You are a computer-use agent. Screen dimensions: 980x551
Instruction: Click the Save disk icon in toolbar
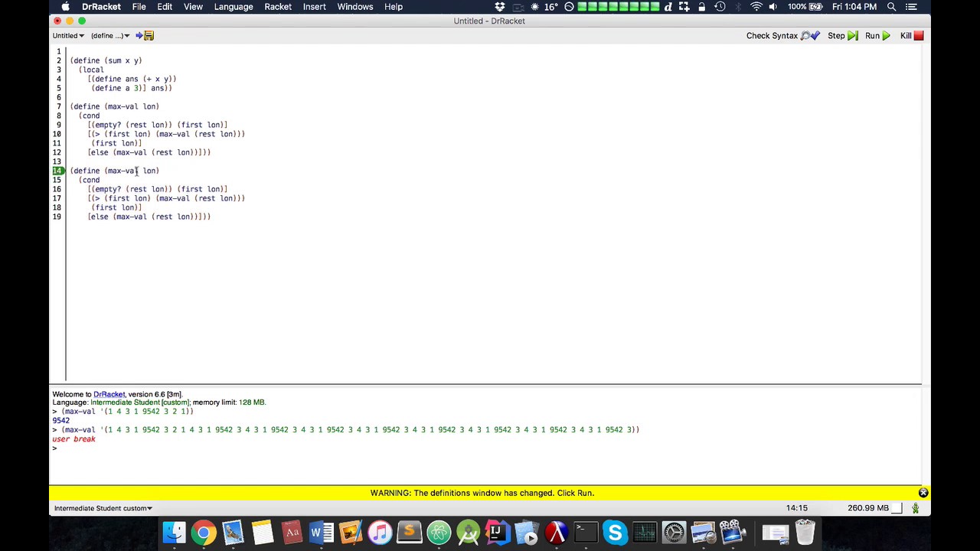pos(149,36)
